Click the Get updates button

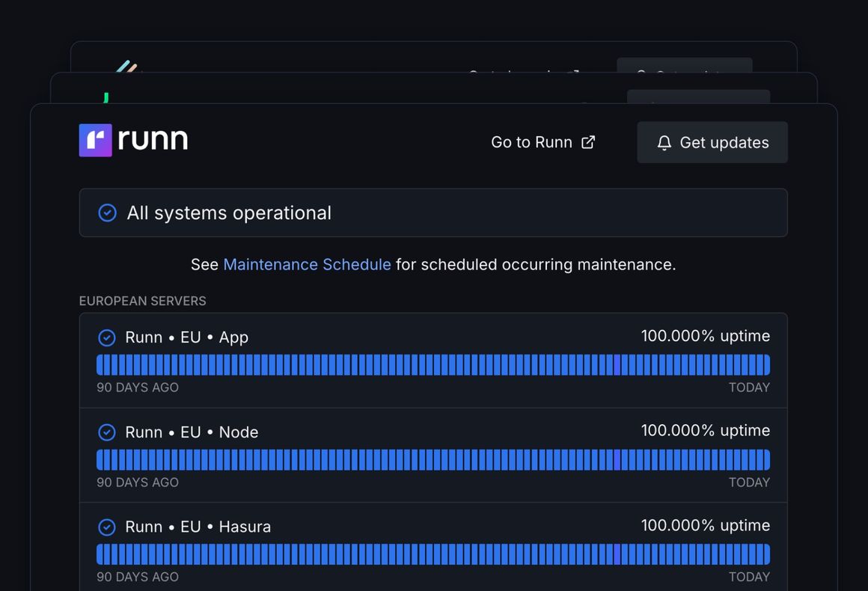click(712, 142)
